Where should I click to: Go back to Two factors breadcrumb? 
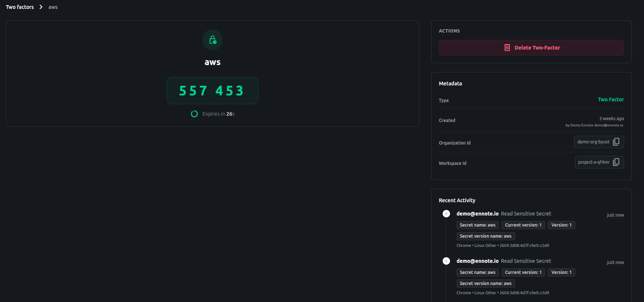click(x=20, y=7)
